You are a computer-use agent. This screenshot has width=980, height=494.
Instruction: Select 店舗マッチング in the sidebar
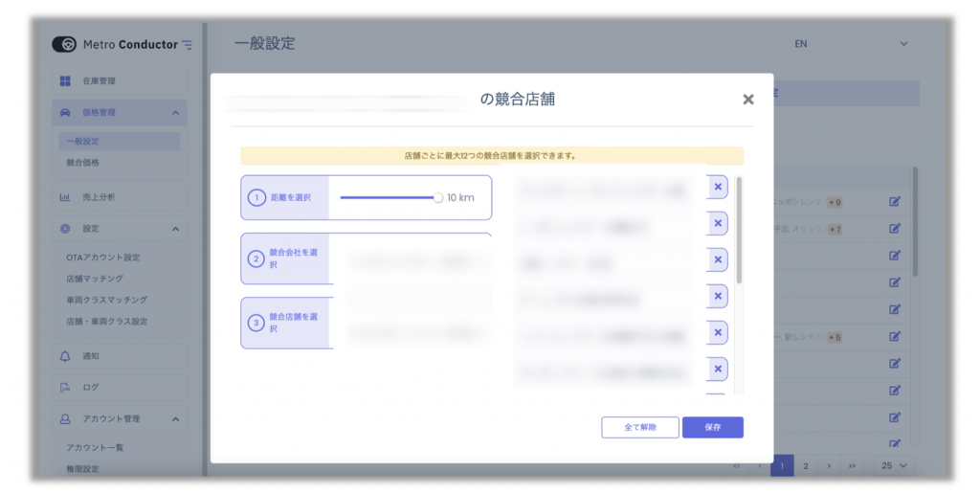[95, 279]
